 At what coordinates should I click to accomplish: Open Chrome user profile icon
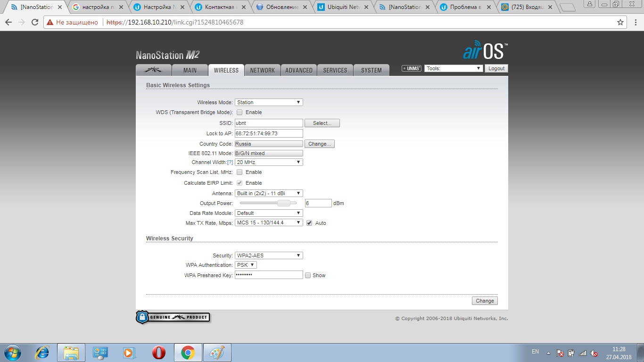tap(590, 4)
